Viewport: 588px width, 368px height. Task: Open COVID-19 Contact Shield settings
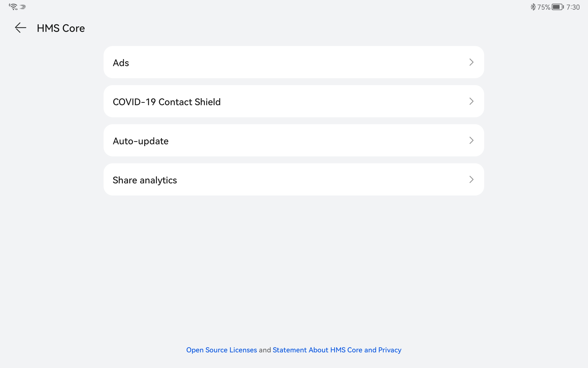pyautogui.click(x=294, y=101)
